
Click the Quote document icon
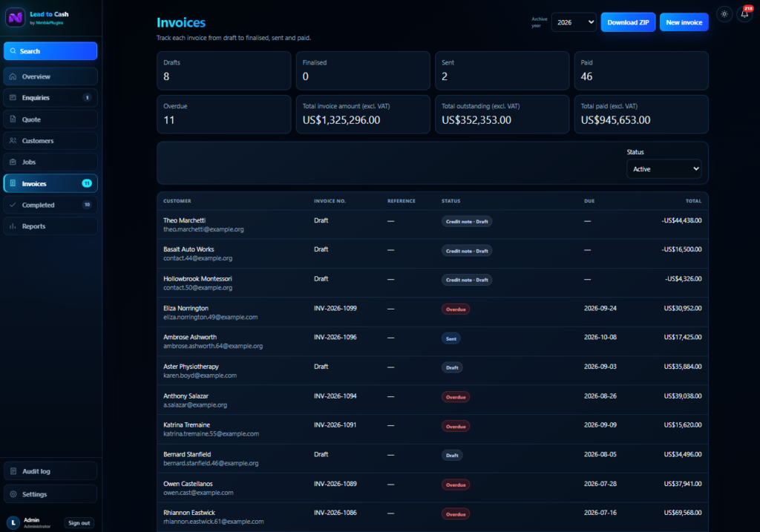13,119
